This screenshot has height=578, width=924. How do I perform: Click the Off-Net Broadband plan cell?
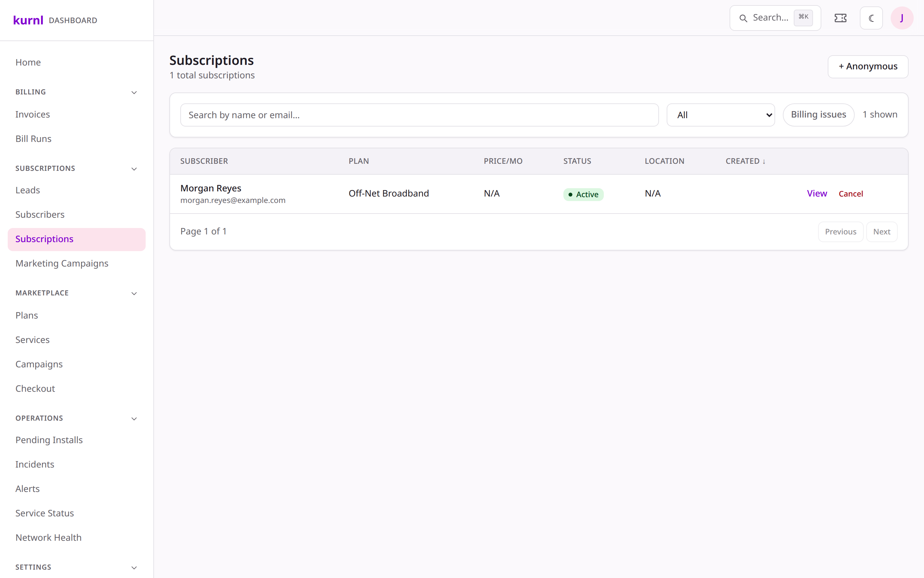[x=389, y=193]
